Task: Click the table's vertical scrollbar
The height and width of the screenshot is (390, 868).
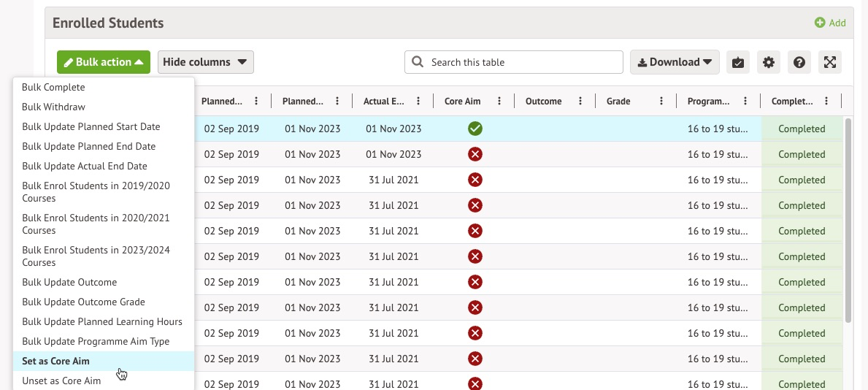Action: 848,219
